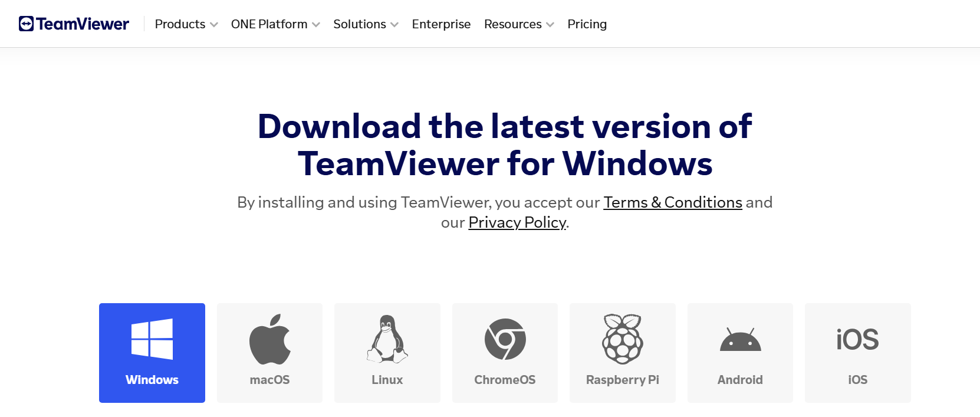Click the ChromeOS tab label

[x=505, y=380]
